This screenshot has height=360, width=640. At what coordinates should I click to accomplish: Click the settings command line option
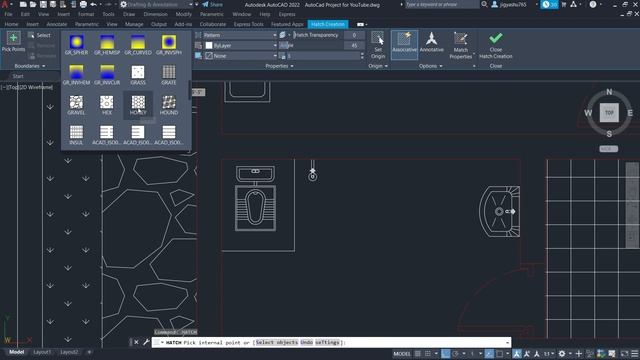(327, 342)
